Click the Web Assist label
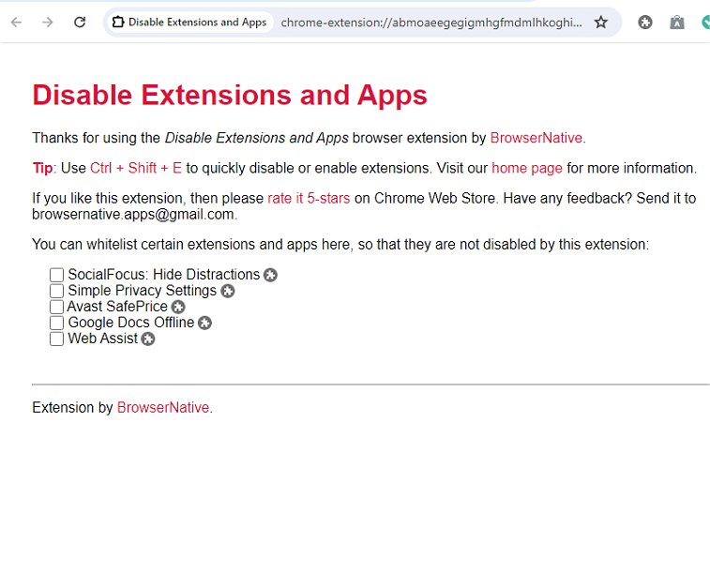This screenshot has width=710, height=588. (x=103, y=339)
